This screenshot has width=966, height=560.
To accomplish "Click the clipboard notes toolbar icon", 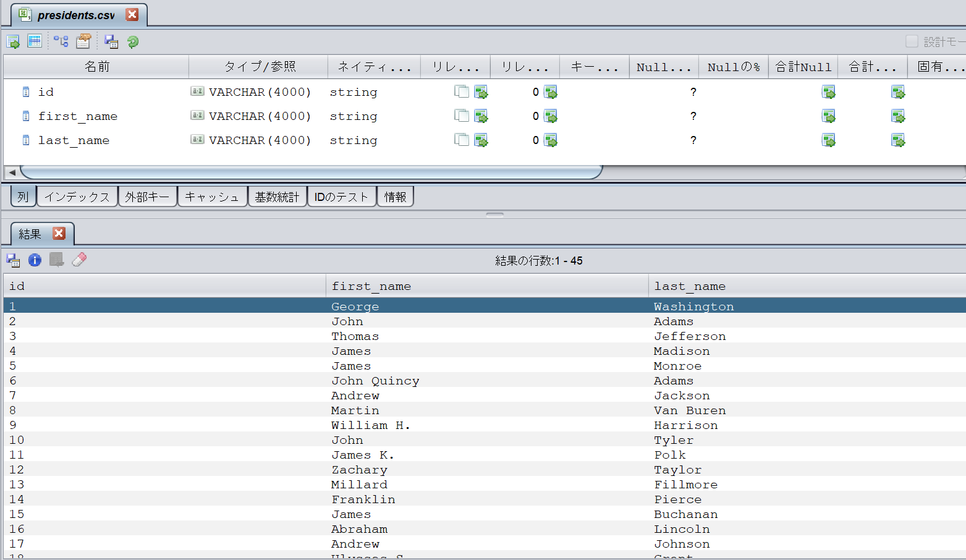I will click(x=83, y=41).
